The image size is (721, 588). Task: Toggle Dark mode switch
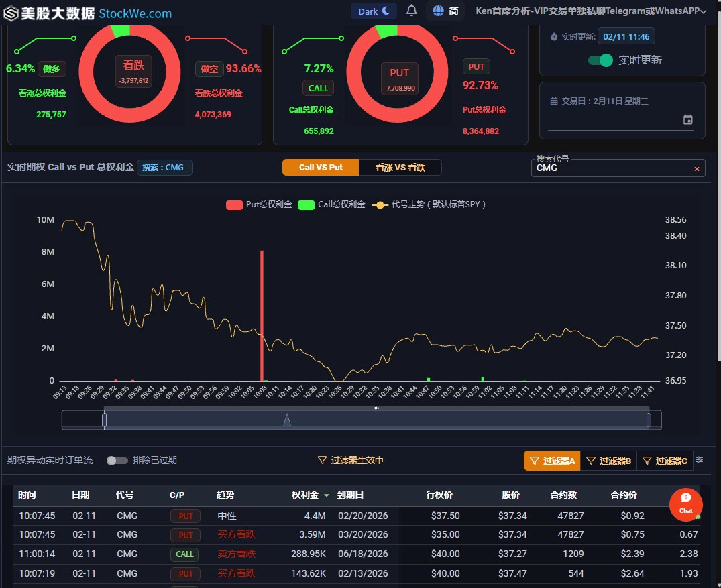tap(374, 11)
